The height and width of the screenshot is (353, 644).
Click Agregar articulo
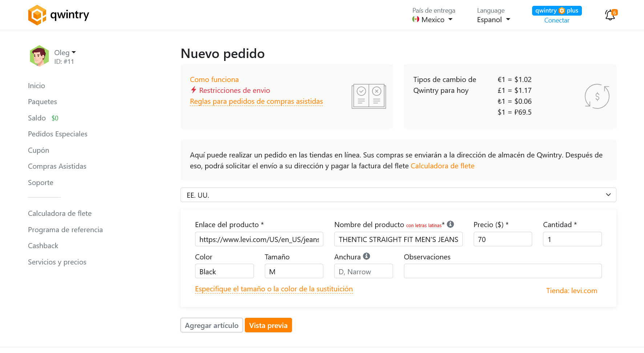(x=211, y=325)
